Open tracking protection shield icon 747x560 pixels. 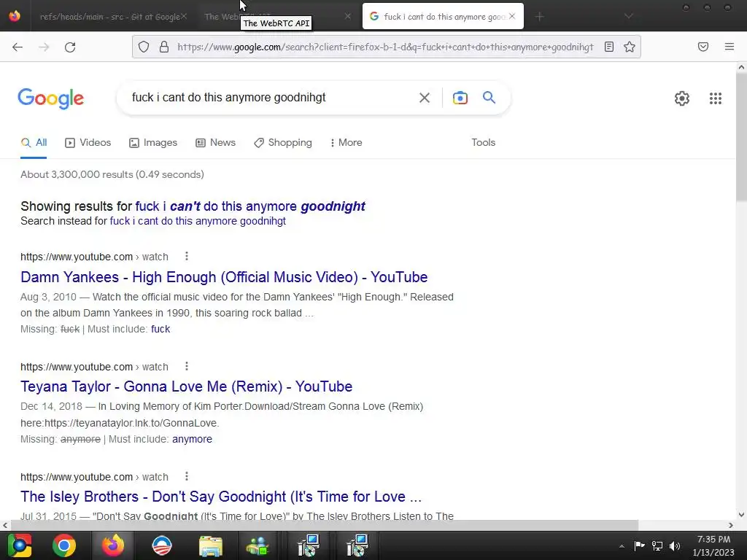tap(144, 47)
